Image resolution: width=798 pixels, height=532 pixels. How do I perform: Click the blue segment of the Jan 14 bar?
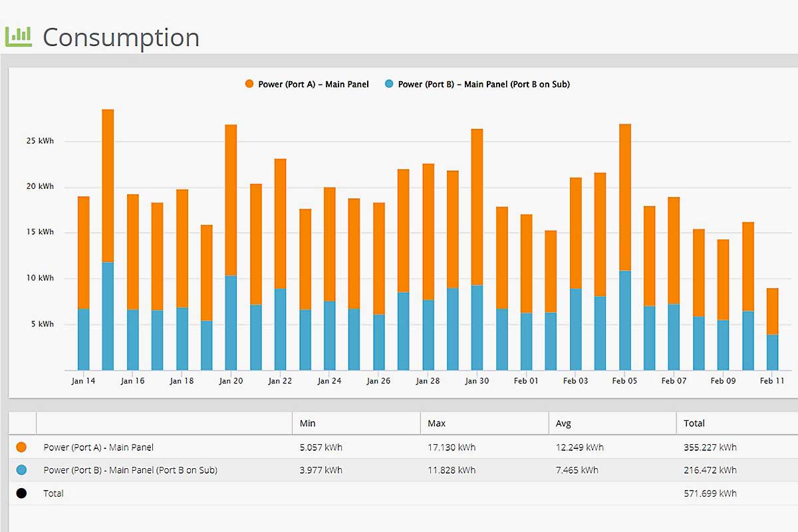(x=83, y=339)
